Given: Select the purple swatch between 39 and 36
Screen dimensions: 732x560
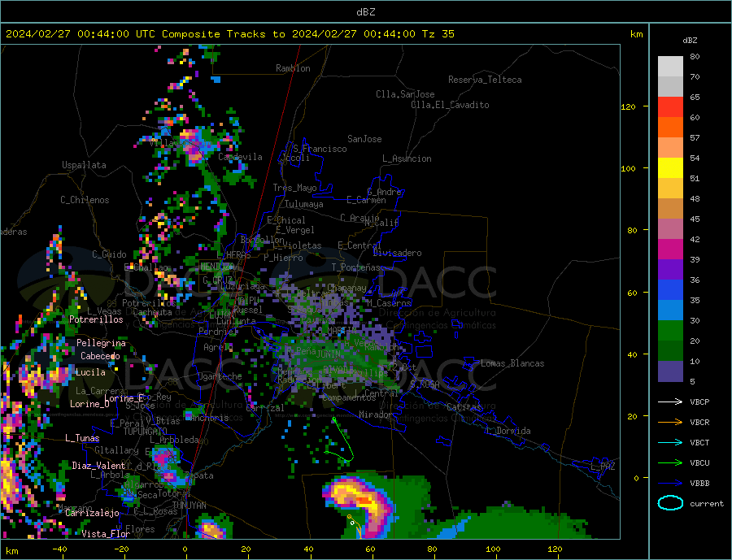Looking at the screenshot, I should tap(670, 270).
